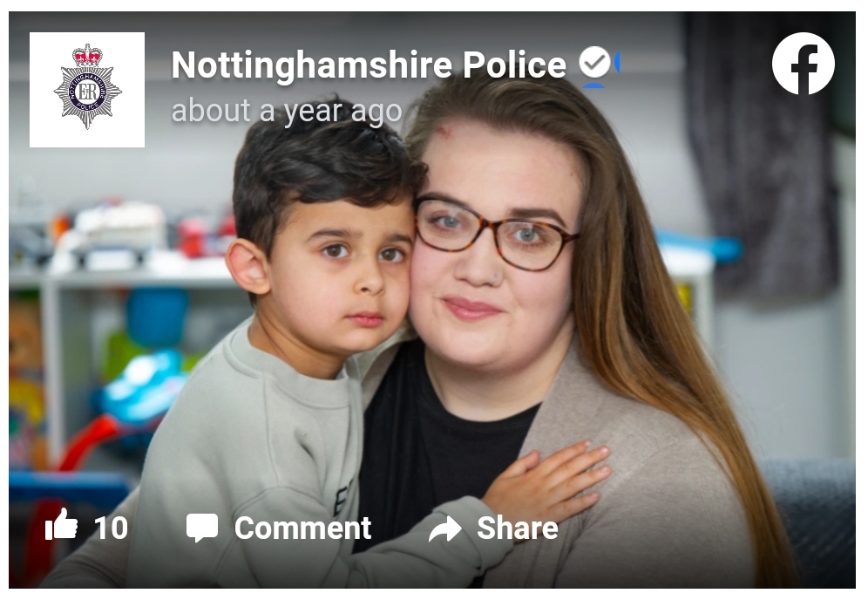Open the Nottinghamshire Police page name
868x600 pixels.
[x=369, y=65]
